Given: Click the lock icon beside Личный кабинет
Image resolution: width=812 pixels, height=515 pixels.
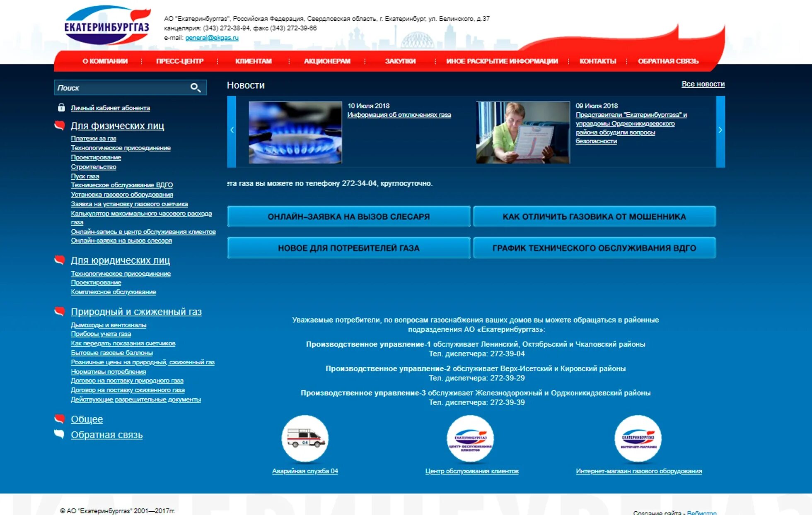Looking at the screenshot, I should point(61,108).
